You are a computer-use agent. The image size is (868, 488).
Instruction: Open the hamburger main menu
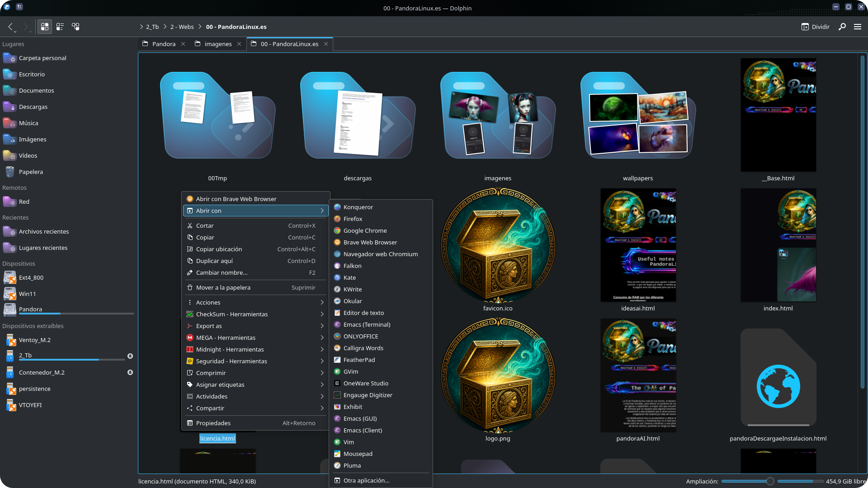(x=858, y=27)
